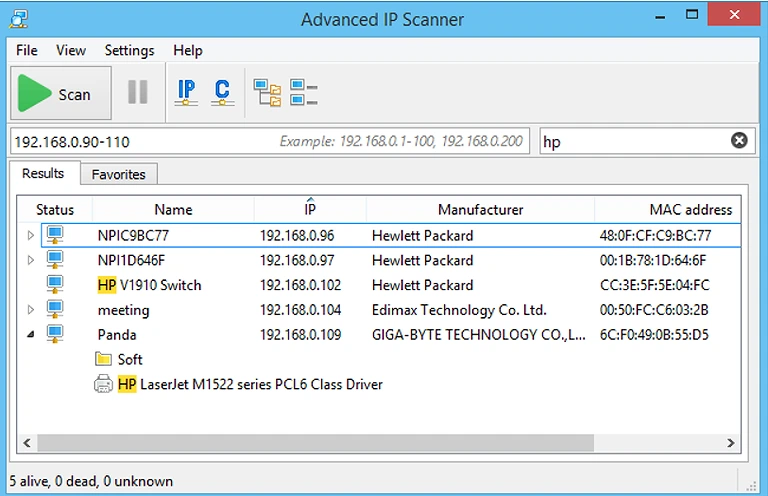Click the computer icon for HP V1910 Switch

coord(55,284)
